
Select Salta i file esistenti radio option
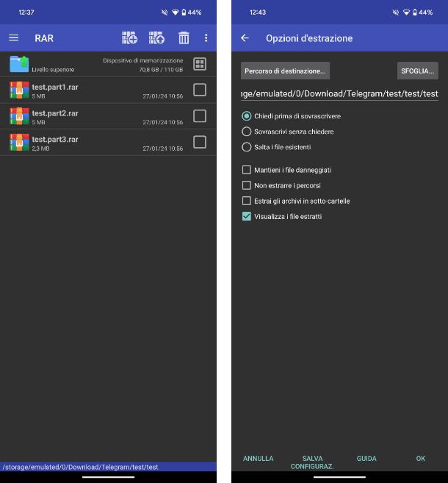coord(247,147)
